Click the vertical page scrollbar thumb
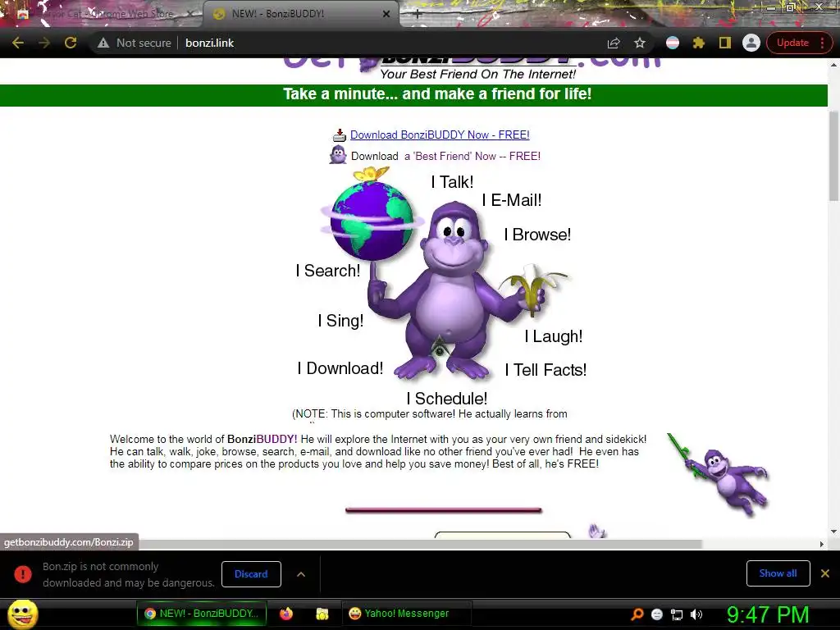The height and width of the screenshot is (630, 840). click(x=833, y=155)
